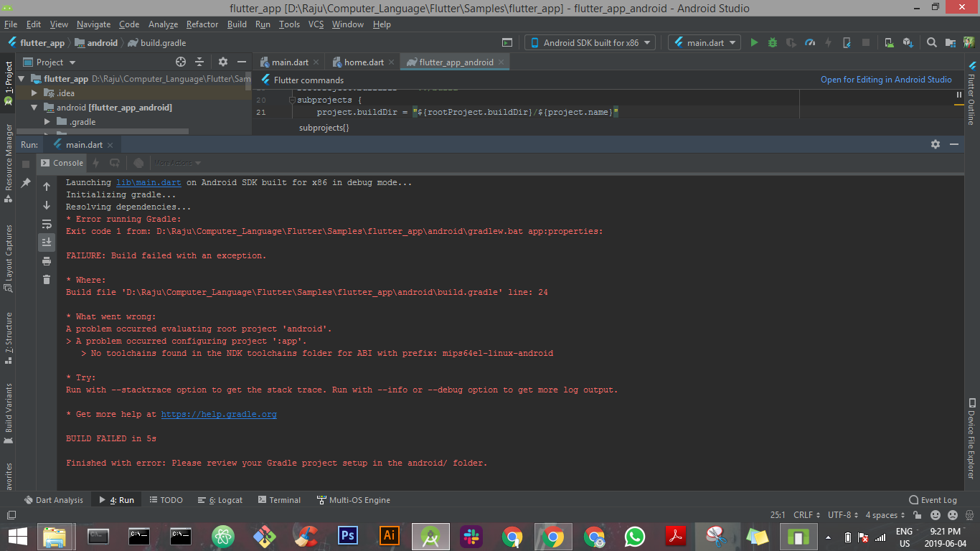Open Search Everywhere magnifier icon
The width and height of the screenshot is (980, 551).
tap(931, 42)
